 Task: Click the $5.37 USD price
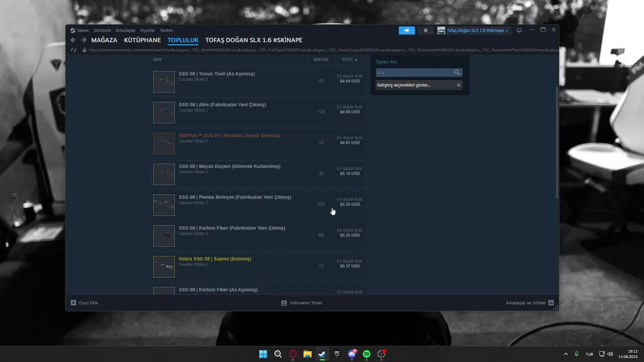(350, 266)
